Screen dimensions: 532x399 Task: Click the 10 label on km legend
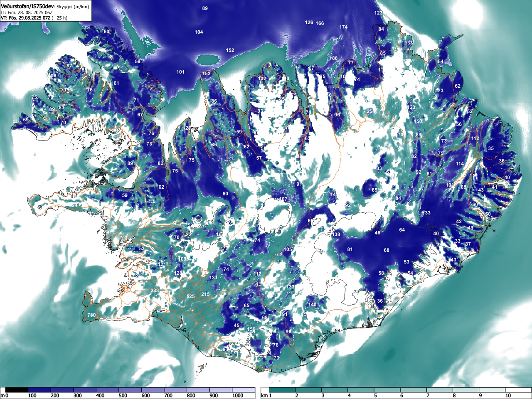pyautogui.click(x=508, y=396)
